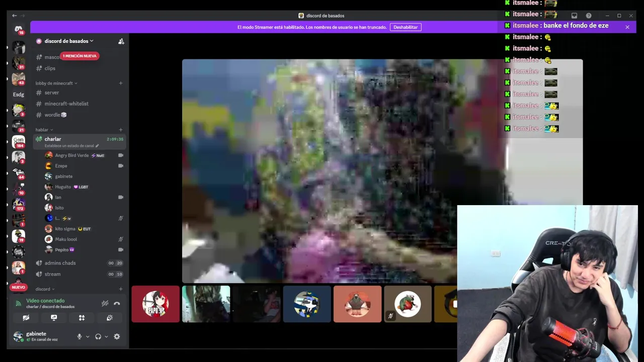This screenshot has height=362, width=644.
Task: Open the server text channel
Action: [x=79, y=93]
